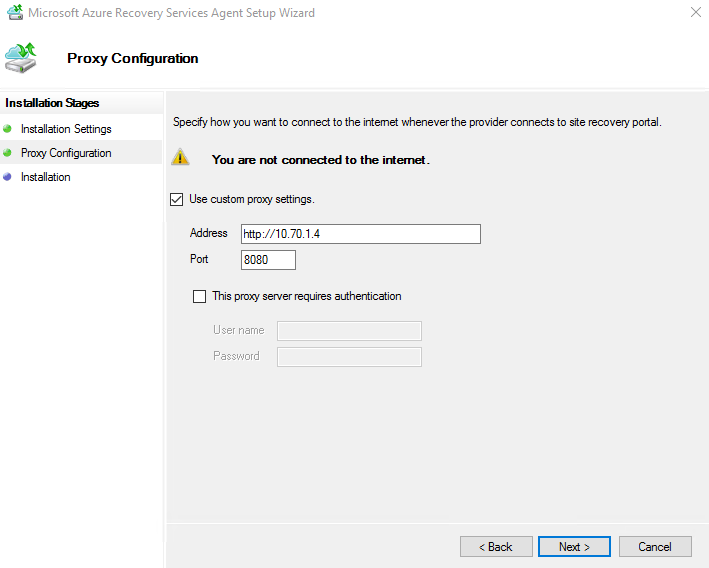Screen dimensions: 709x568
Task: Click the wizard window title text
Action: pyautogui.click(x=171, y=13)
